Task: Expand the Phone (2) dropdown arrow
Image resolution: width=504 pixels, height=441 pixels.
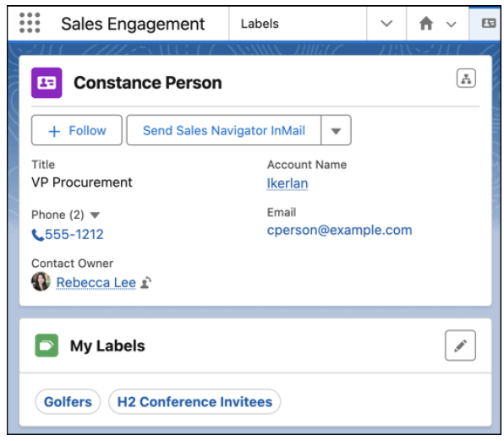Action: [95, 215]
